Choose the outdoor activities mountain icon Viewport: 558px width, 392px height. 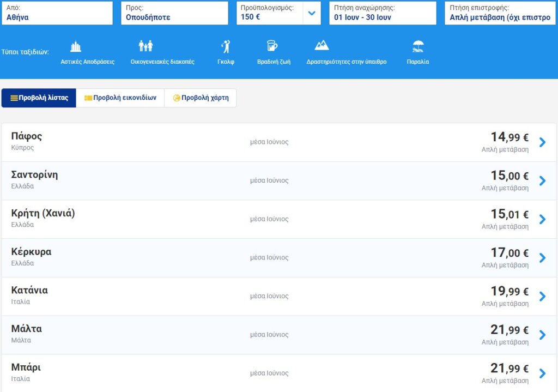pyautogui.click(x=322, y=46)
